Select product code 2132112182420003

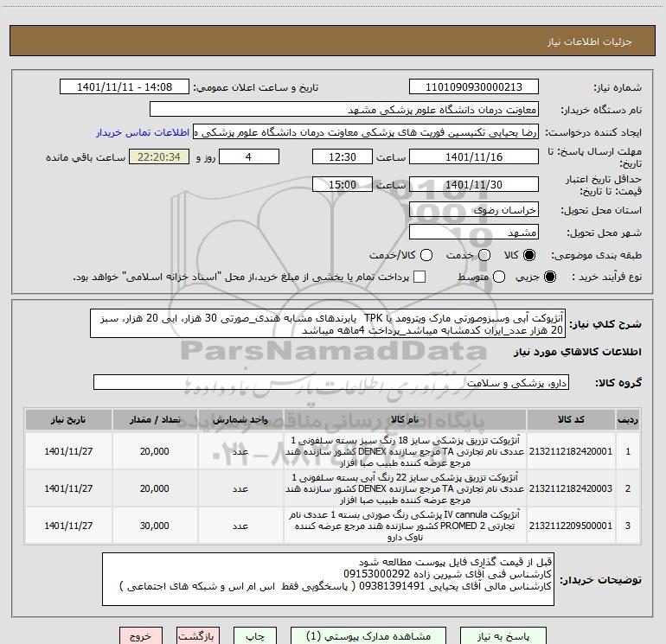[571, 488]
